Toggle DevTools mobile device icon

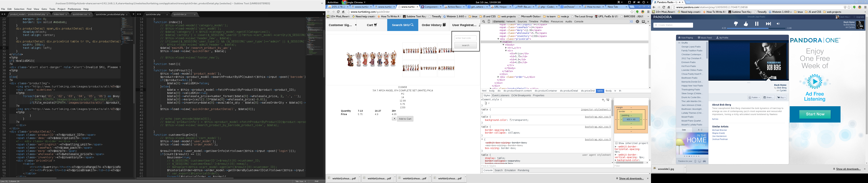pos(489,22)
